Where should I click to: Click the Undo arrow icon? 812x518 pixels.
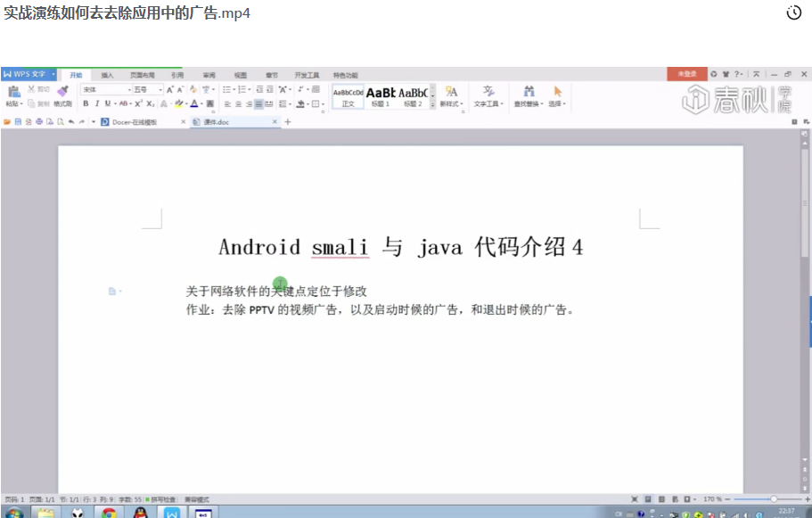[x=71, y=122]
